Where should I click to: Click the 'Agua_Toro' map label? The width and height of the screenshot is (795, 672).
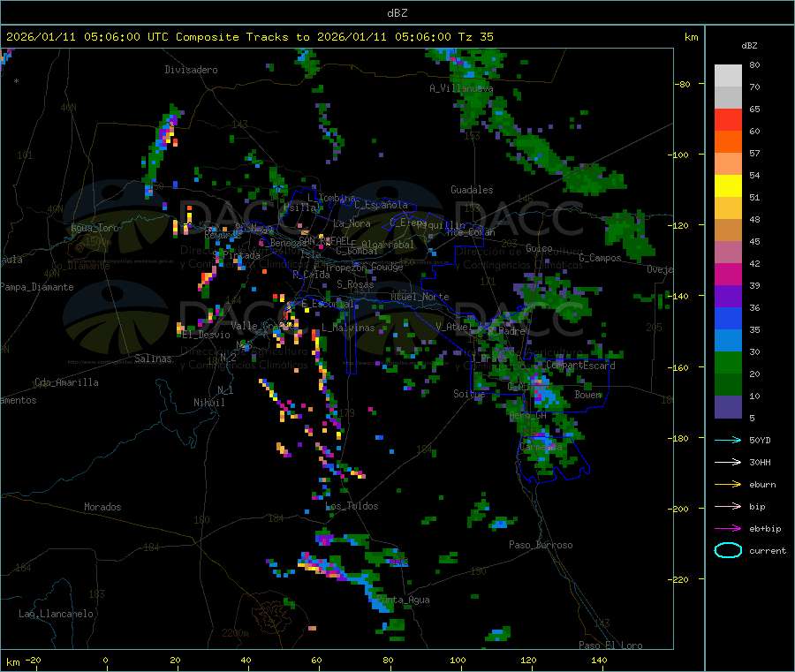[95, 228]
